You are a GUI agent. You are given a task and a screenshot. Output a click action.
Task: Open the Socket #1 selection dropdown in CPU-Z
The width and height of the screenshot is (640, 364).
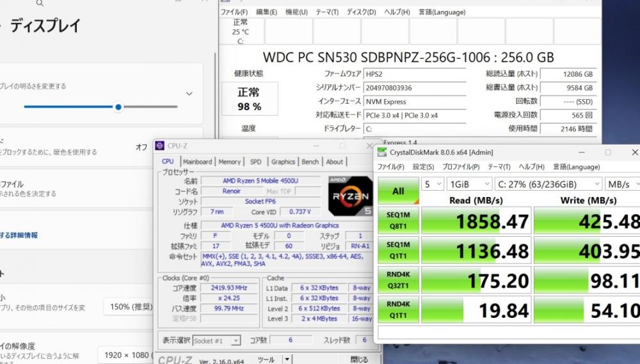coord(217,340)
